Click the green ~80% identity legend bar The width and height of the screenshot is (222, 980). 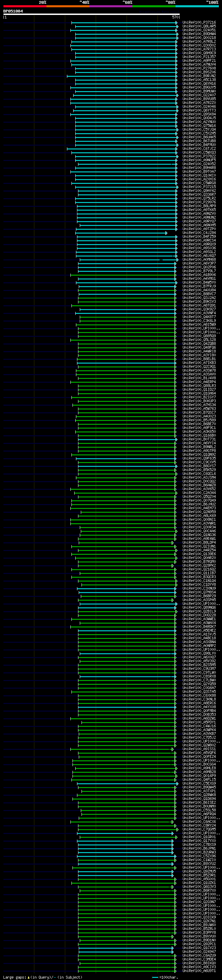pyautogui.click(x=154, y=6)
